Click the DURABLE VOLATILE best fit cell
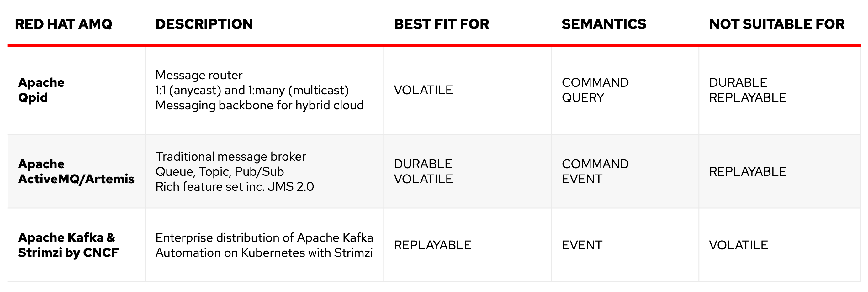The height and width of the screenshot is (292, 868). (x=423, y=171)
